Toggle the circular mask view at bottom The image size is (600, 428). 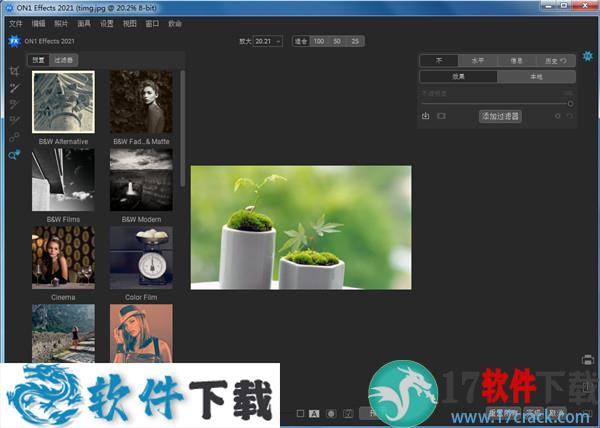coord(330,413)
